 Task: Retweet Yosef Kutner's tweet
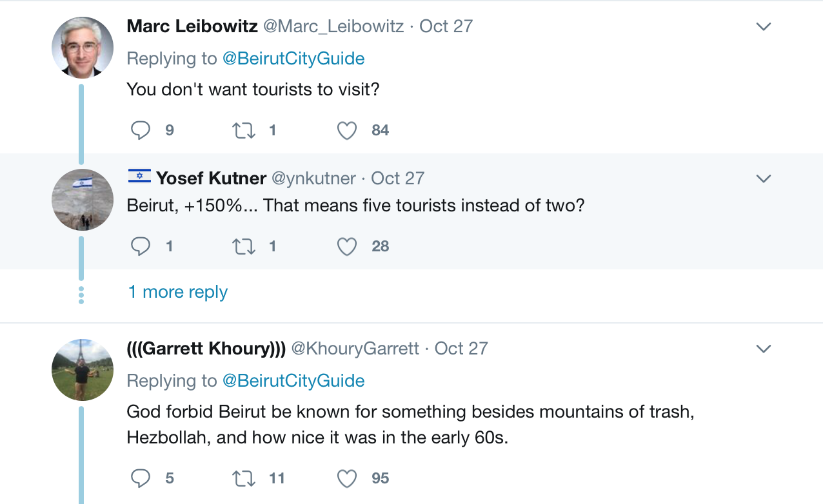(243, 246)
